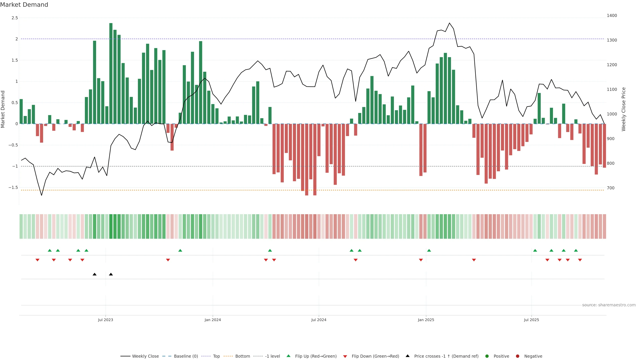644x362 pixels.
Task: Click red Flip Down triangle legend icon
Action: (x=345, y=356)
